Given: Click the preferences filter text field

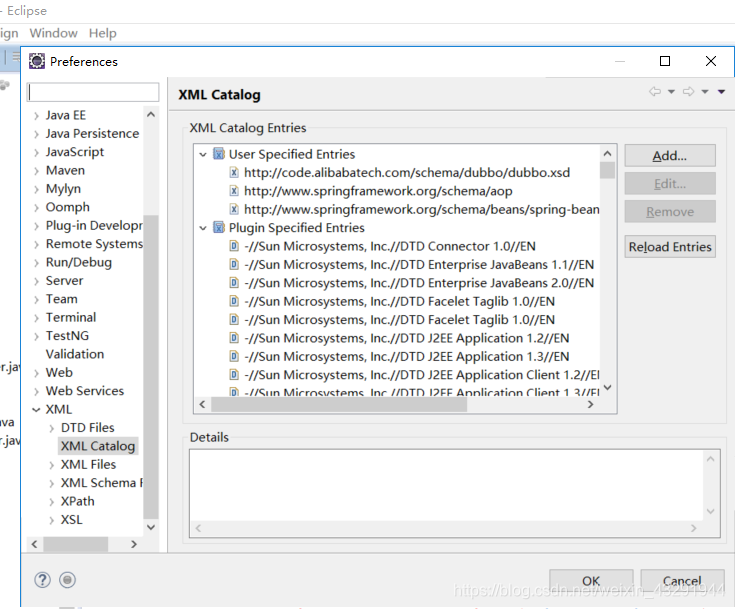Looking at the screenshot, I should 93,92.
